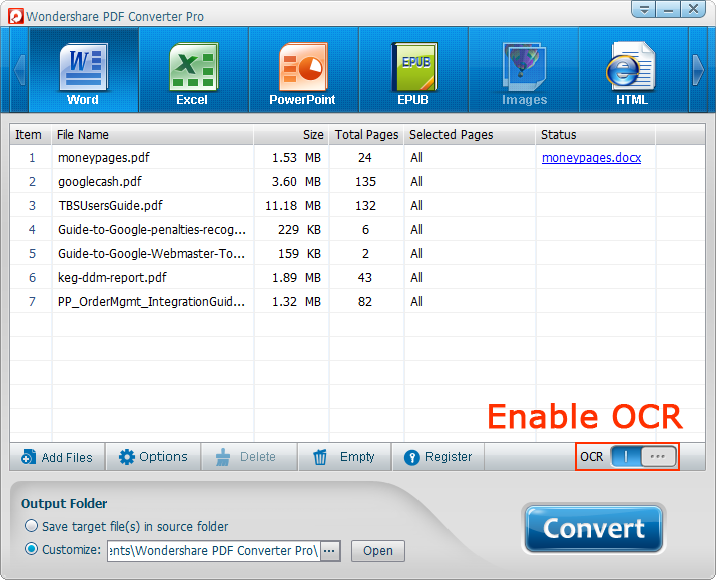Select the Word output format icon

tap(83, 71)
